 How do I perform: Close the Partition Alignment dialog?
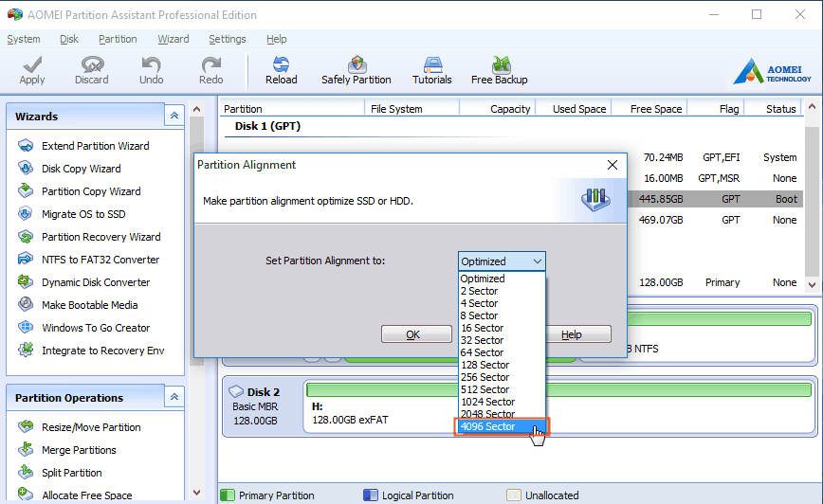612,165
